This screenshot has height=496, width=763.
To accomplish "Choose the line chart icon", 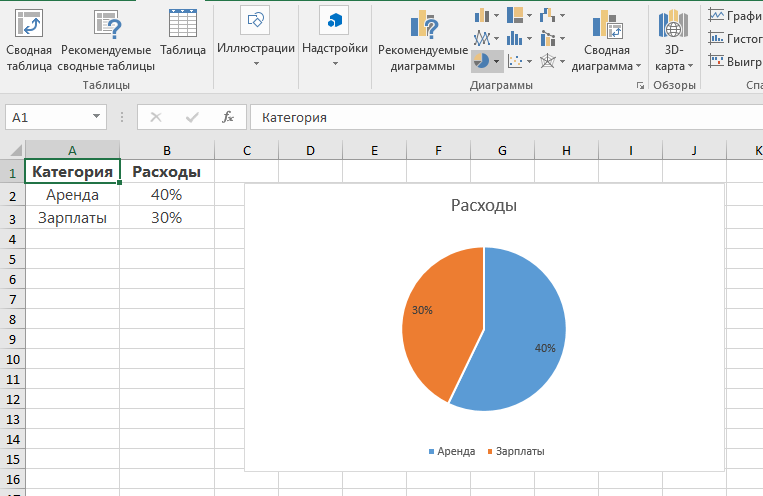I will [482, 38].
